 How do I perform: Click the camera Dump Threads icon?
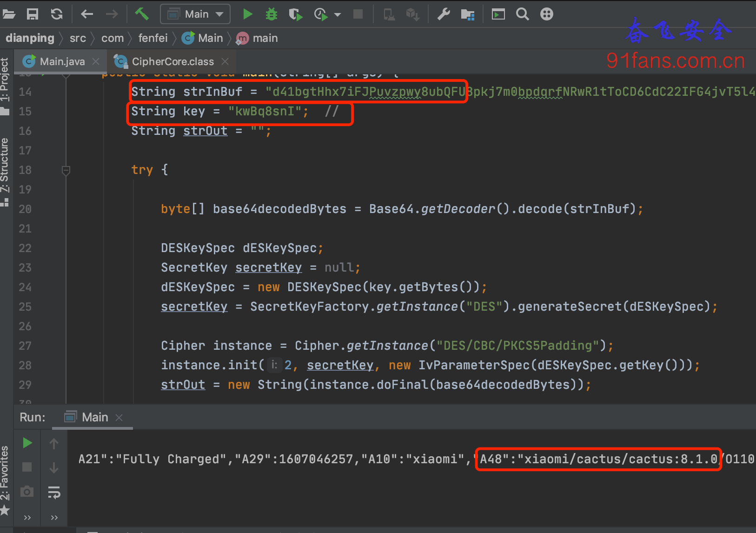pos(27,492)
